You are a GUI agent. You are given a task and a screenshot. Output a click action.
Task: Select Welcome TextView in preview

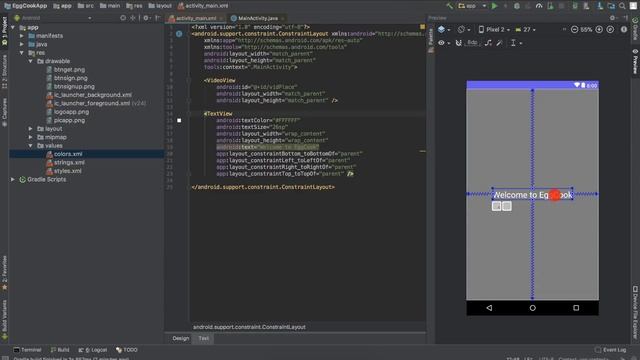point(533,195)
